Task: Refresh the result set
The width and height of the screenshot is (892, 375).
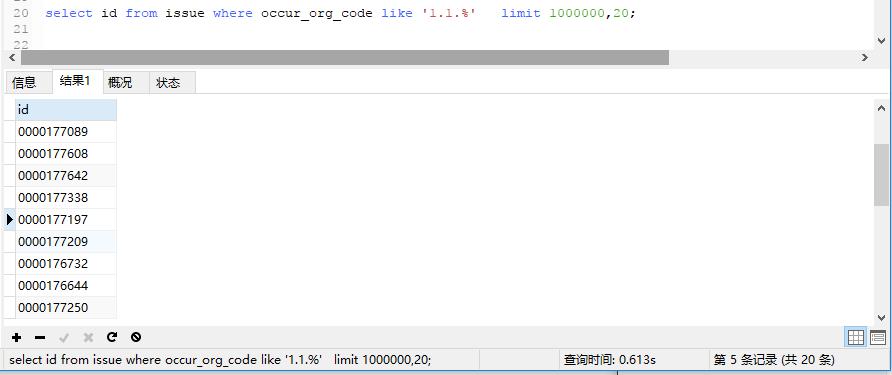Action: click(x=112, y=337)
